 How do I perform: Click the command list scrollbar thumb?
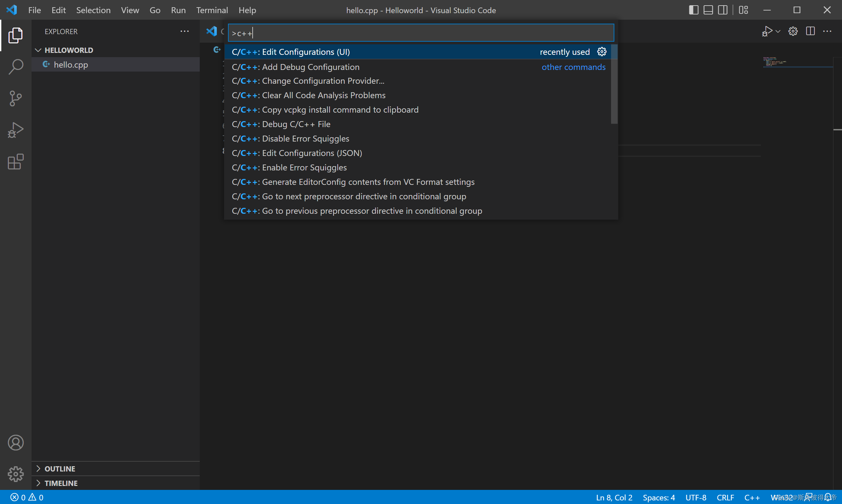tap(614, 84)
